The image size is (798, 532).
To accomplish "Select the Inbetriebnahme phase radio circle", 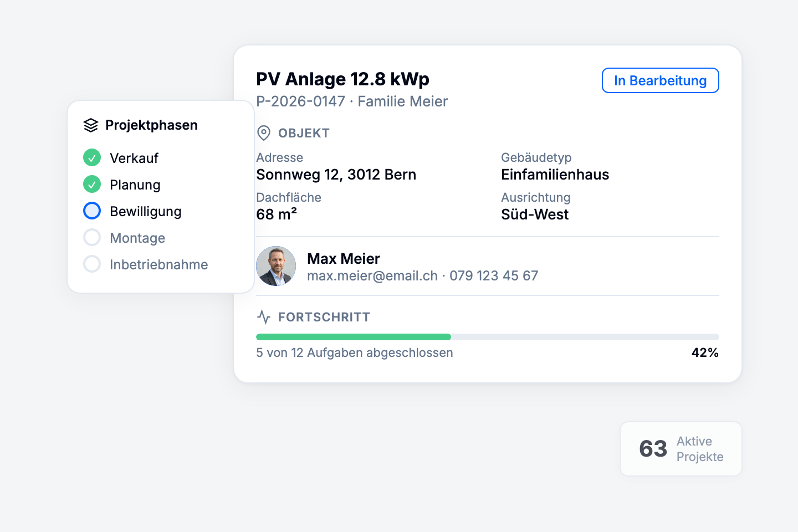I will [x=92, y=264].
